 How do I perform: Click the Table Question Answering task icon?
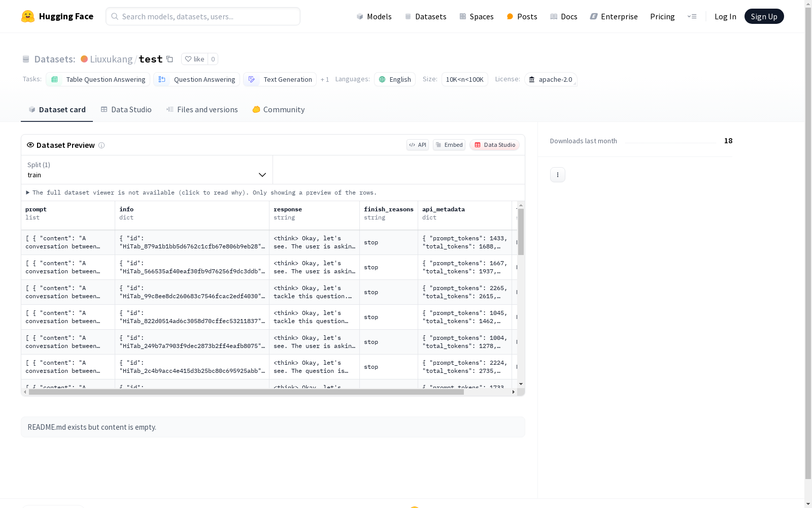coord(54,79)
